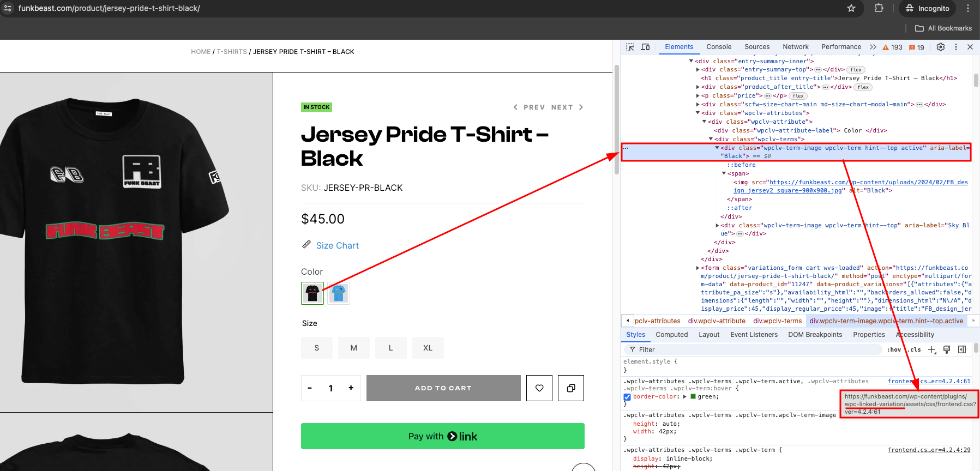Click the compare product icon button

(x=571, y=388)
